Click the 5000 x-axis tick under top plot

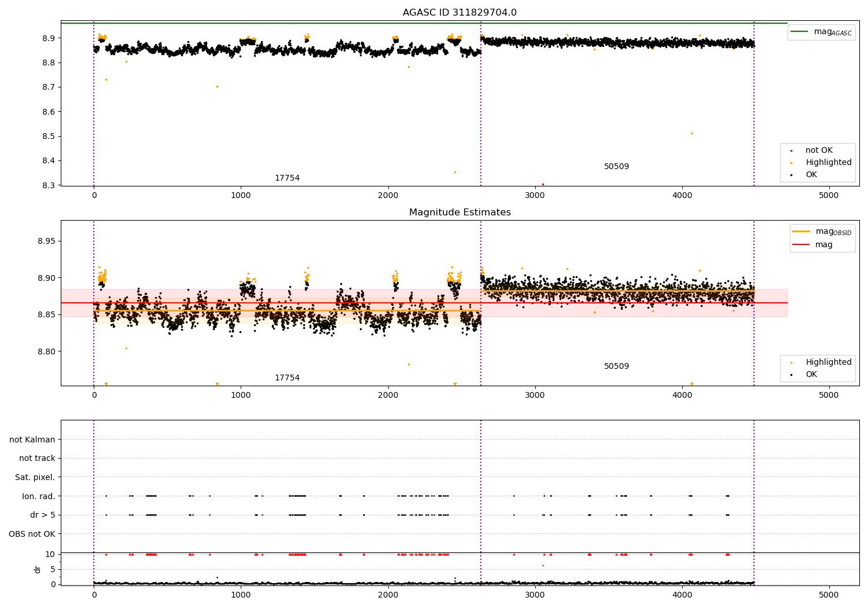click(x=829, y=195)
